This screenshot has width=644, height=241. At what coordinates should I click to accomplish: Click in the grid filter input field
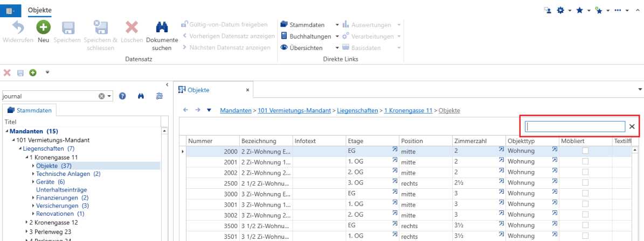pyautogui.click(x=576, y=126)
